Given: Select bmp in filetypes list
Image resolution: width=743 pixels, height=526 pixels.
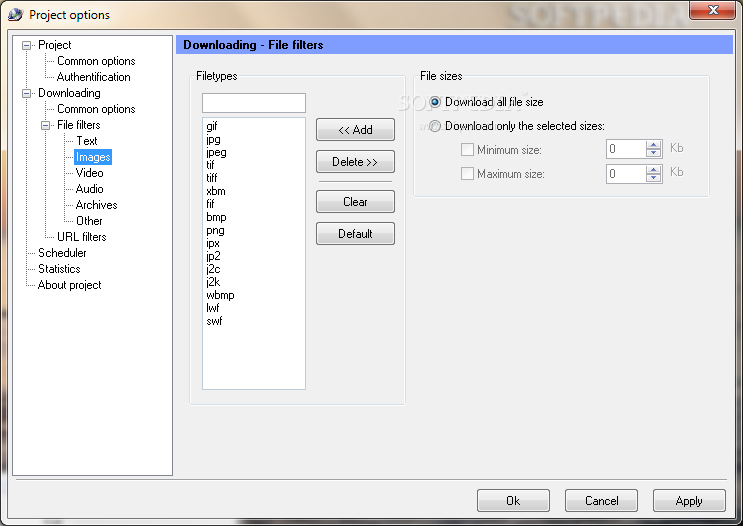Looking at the screenshot, I should (217, 217).
